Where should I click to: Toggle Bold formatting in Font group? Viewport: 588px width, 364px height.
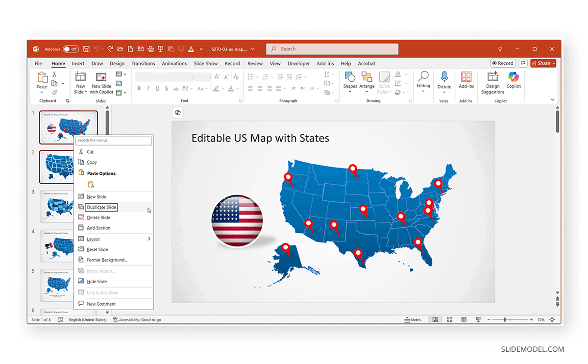pos(139,89)
